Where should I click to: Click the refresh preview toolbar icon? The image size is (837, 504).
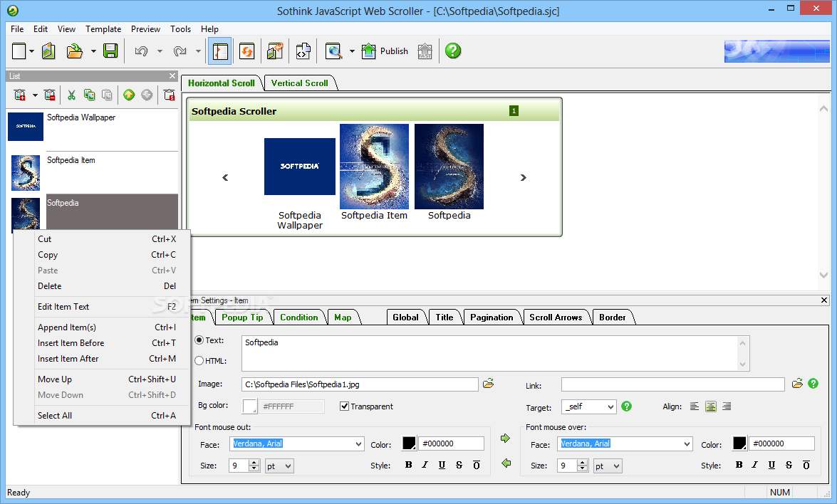(246, 51)
